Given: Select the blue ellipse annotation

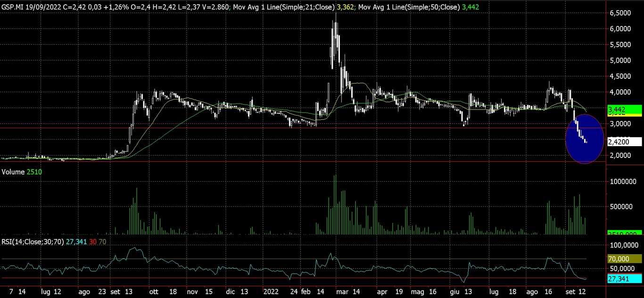Looking at the screenshot, I should (584, 140).
